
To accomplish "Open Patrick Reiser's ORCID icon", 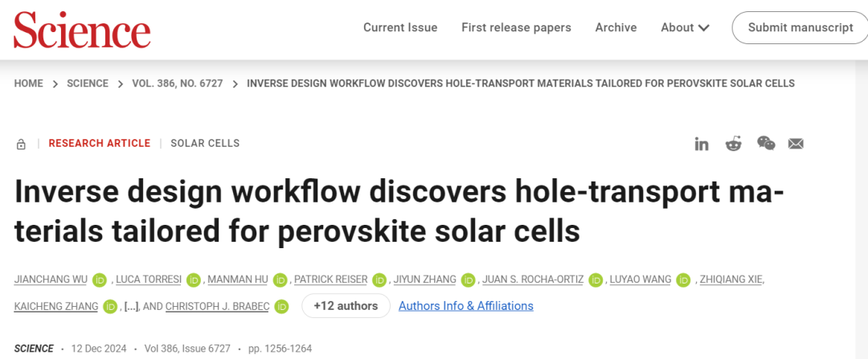I will tap(379, 280).
